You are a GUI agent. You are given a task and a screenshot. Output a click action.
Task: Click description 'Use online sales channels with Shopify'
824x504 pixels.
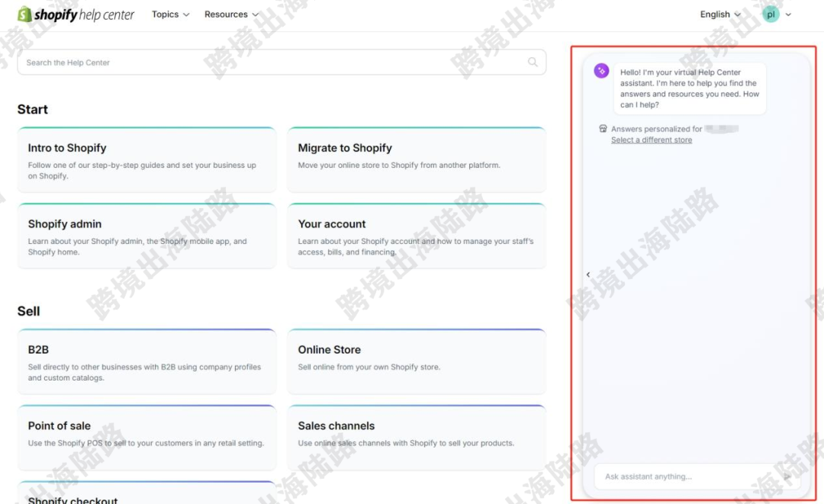click(x=406, y=443)
